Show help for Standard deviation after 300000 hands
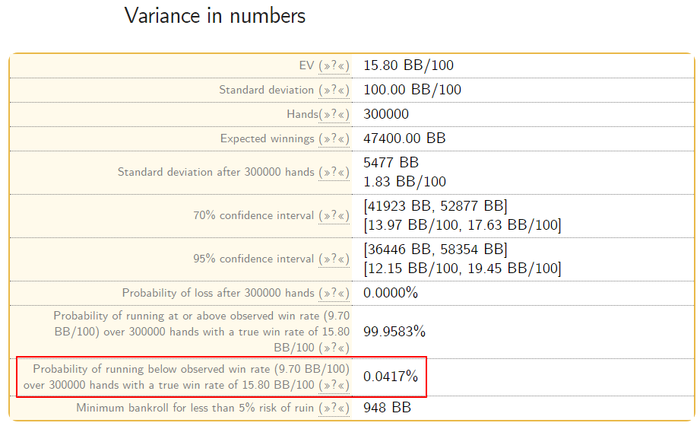 334,172
